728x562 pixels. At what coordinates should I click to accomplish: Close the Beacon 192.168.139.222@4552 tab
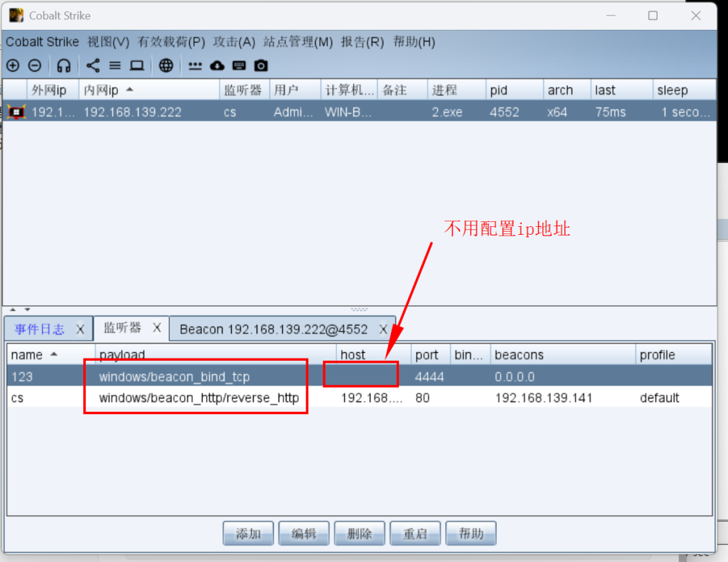pos(383,329)
